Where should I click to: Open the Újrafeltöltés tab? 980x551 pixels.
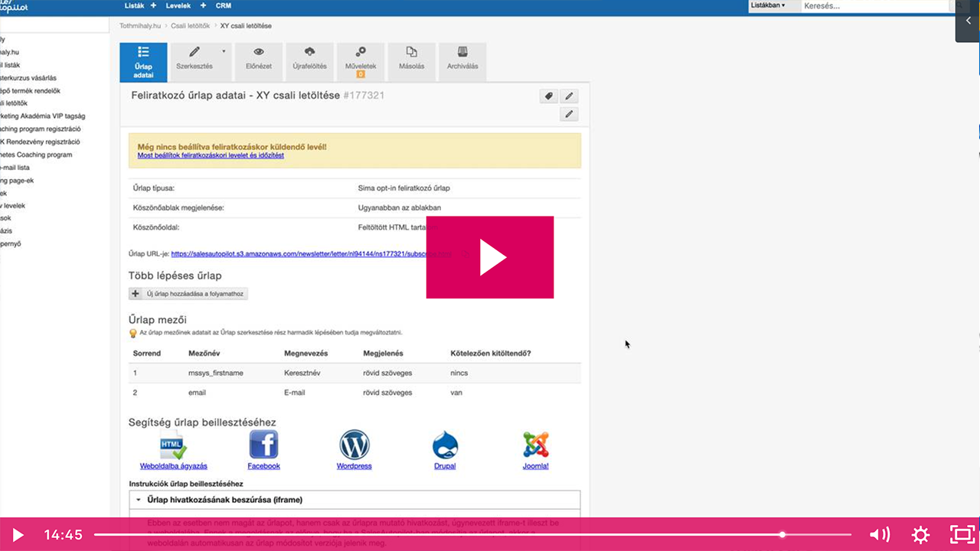click(309, 62)
